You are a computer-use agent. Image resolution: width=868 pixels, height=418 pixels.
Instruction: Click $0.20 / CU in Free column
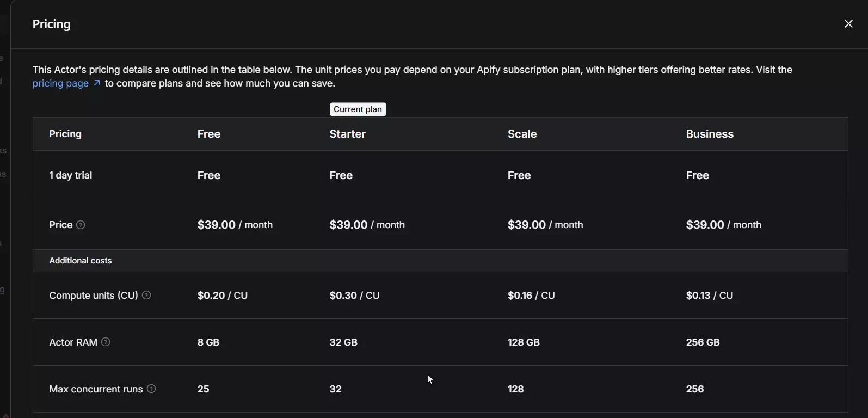[223, 296]
